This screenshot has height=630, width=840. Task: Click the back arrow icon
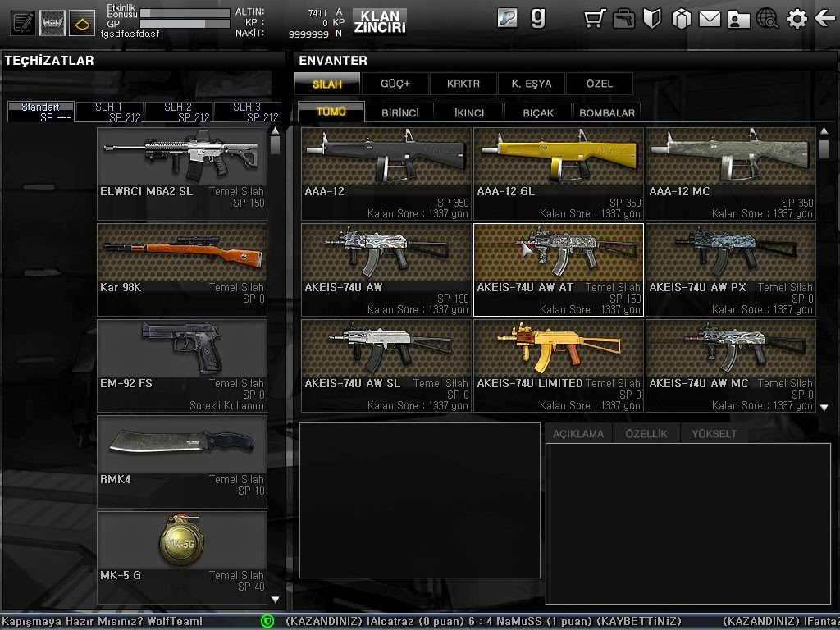824,18
